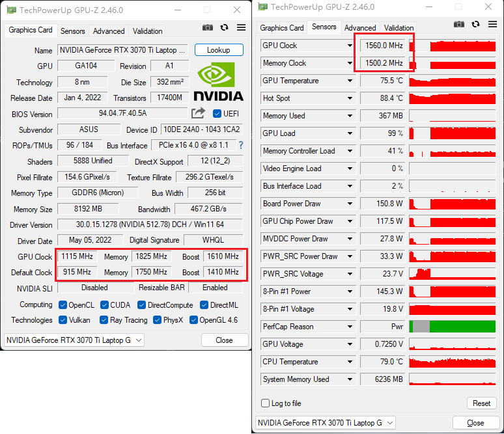Image resolution: width=504 pixels, height=434 pixels.
Task: Click the GPU Clock 1115 MHz value
Action: pyautogui.click(x=77, y=256)
